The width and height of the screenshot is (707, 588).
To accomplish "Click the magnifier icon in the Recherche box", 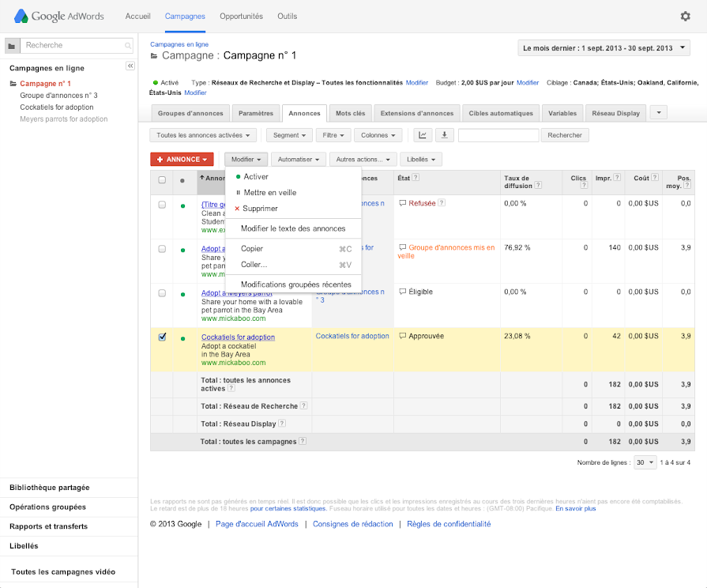I will tap(128, 46).
